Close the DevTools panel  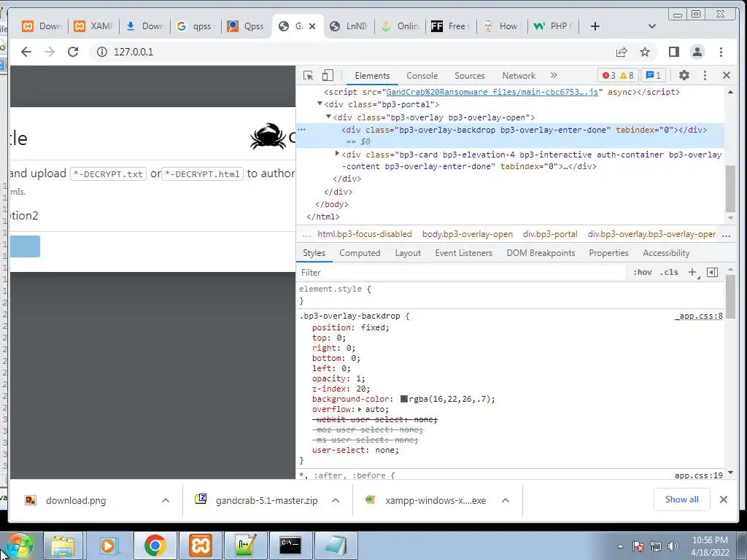(x=727, y=75)
